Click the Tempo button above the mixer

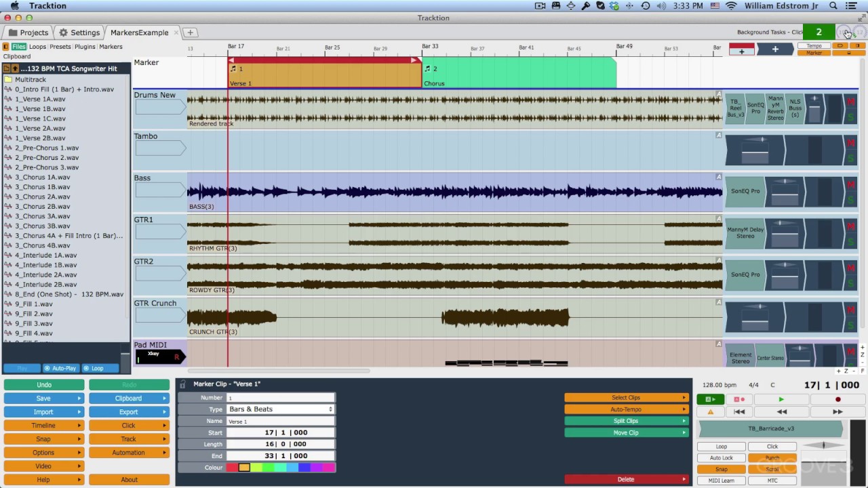click(x=814, y=46)
